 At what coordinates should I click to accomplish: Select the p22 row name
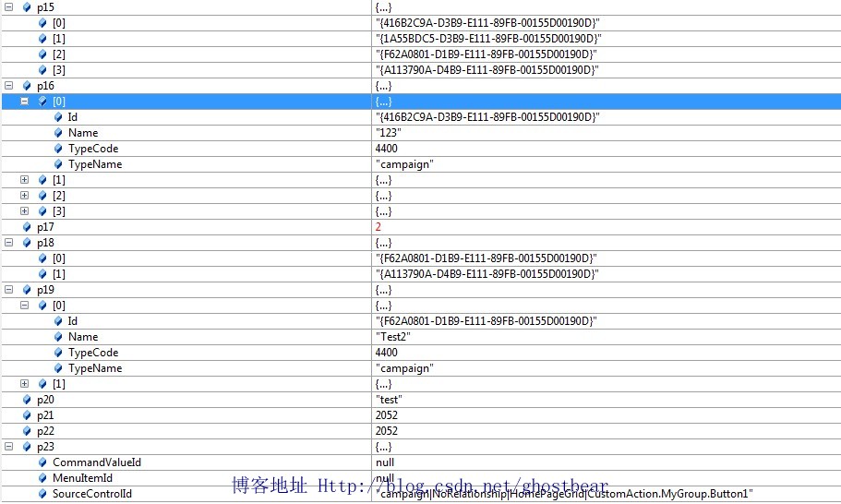point(45,431)
